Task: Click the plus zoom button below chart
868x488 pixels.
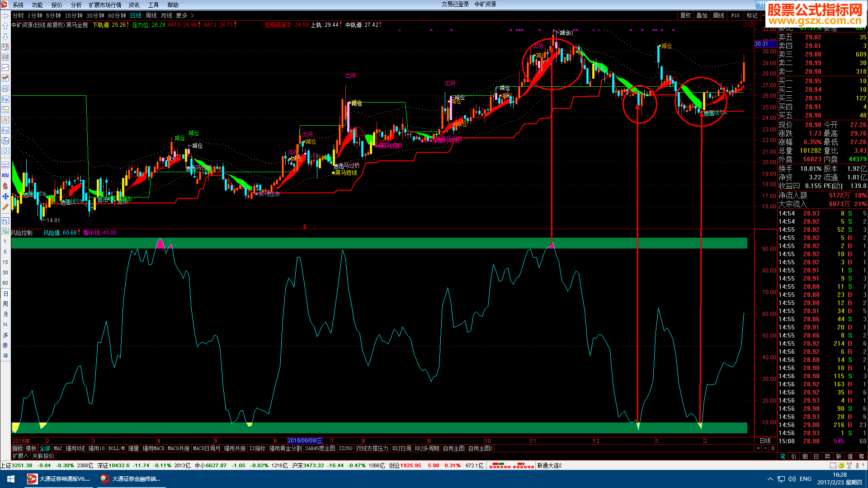Action: [x=758, y=448]
